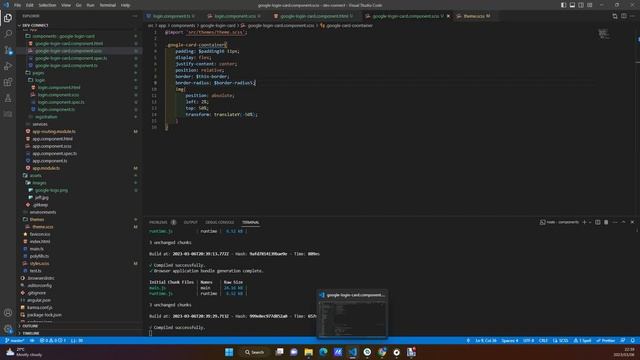Open package-lock.json file
The width and height of the screenshot is (640, 360).
pos(44,315)
